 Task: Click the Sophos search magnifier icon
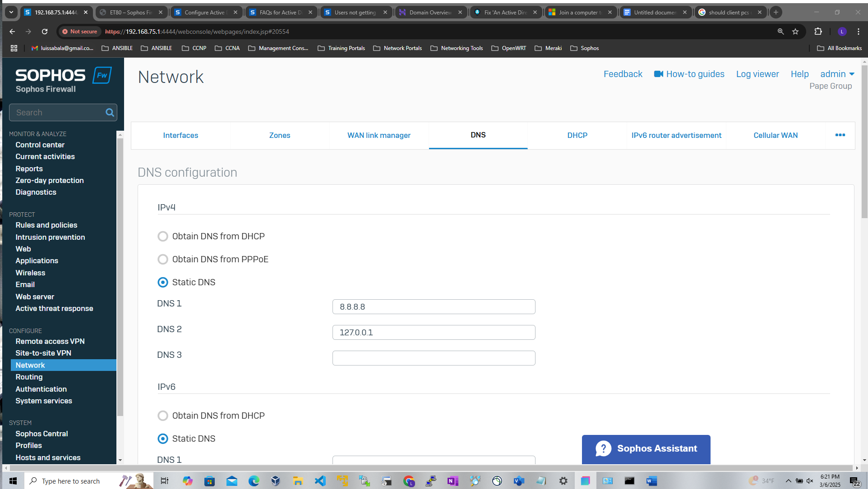(110, 113)
